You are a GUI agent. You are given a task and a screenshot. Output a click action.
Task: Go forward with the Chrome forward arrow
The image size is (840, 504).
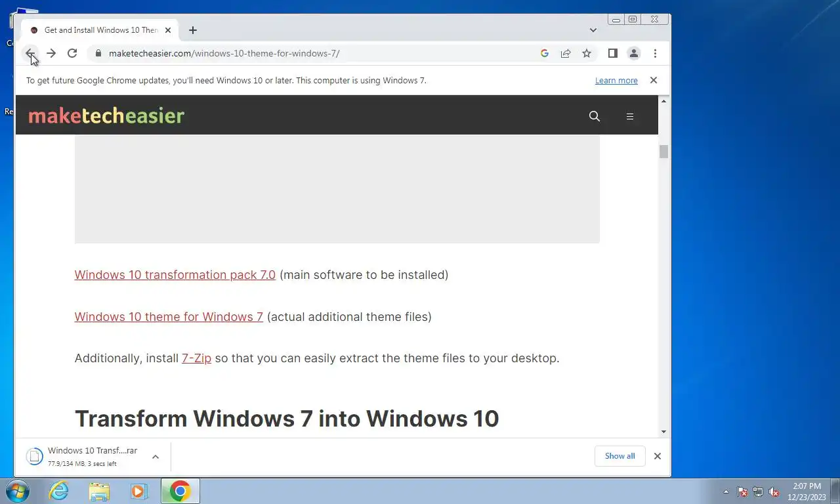click(x=51, y=53)
